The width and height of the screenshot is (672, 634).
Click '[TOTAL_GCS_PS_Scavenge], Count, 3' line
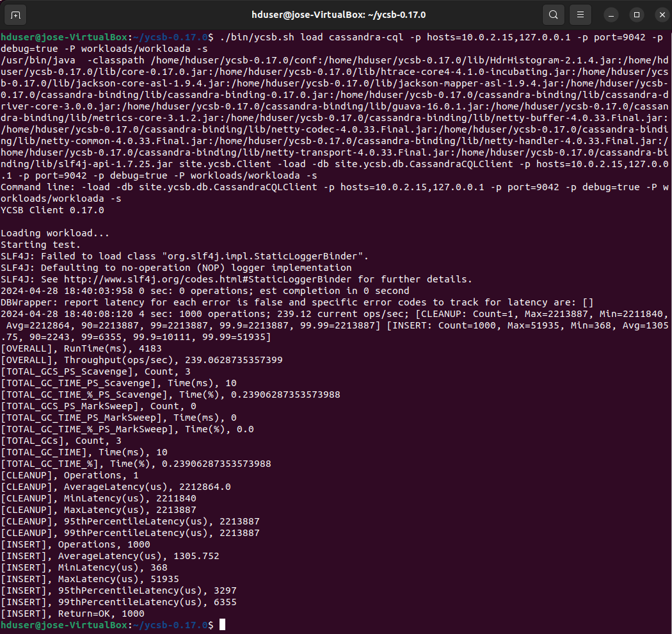click(x=95, y=372)
